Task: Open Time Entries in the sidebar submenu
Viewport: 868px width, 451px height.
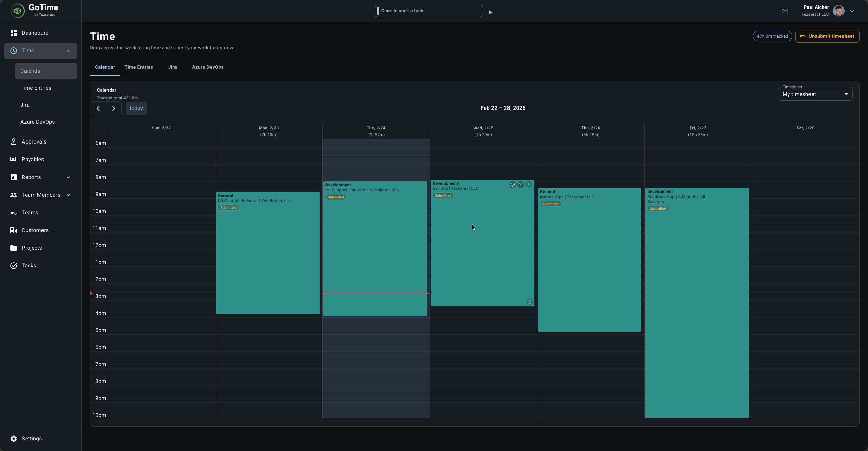Action: [46, 88]
